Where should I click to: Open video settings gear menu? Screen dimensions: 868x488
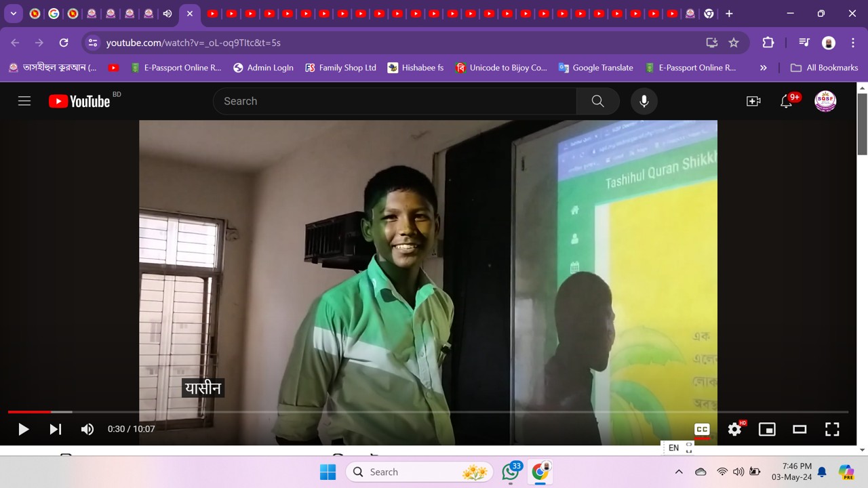coord(734,429)
